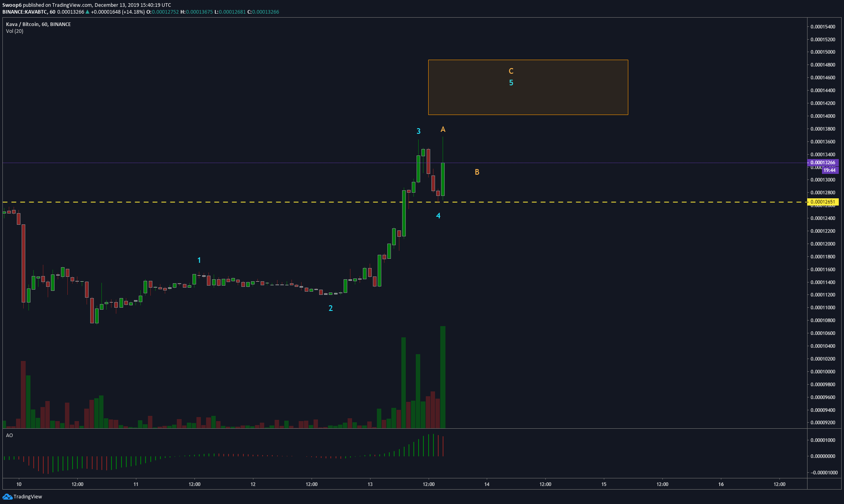The width and height of the screenshot is (844, 504).
Task: Click the 0.00009200 price axis value
Action: [x=823, y=423]
